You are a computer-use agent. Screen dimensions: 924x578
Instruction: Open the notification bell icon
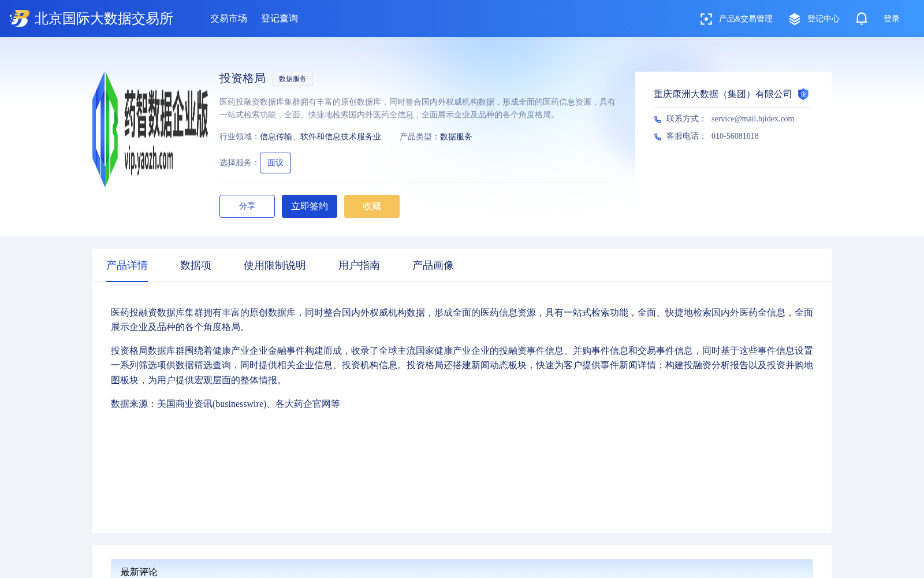point(862,18)
